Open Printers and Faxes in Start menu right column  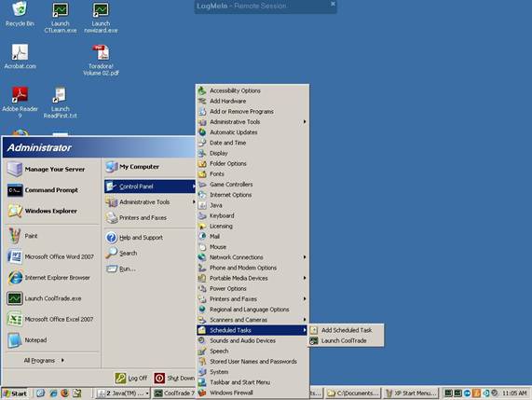pos(150,217)
